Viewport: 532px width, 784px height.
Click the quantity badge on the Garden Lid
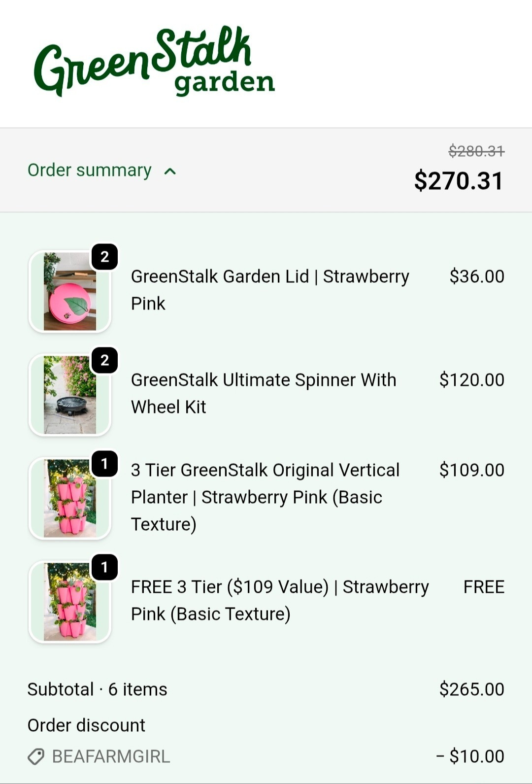coord(104,256)
